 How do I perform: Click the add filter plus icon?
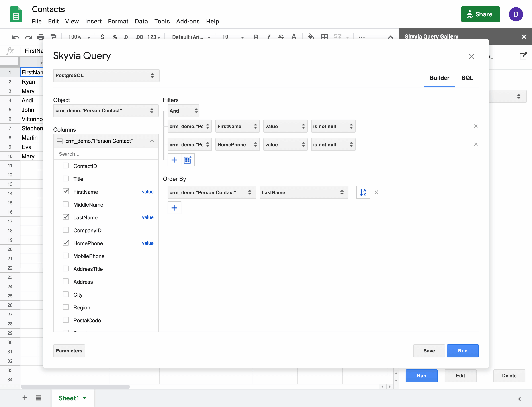tap(174, 160)
